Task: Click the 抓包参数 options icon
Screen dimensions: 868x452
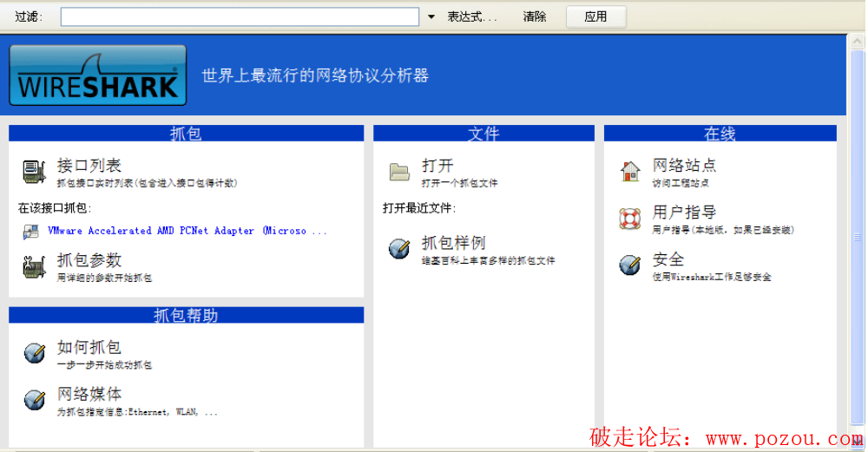Action: click(35, 266)
